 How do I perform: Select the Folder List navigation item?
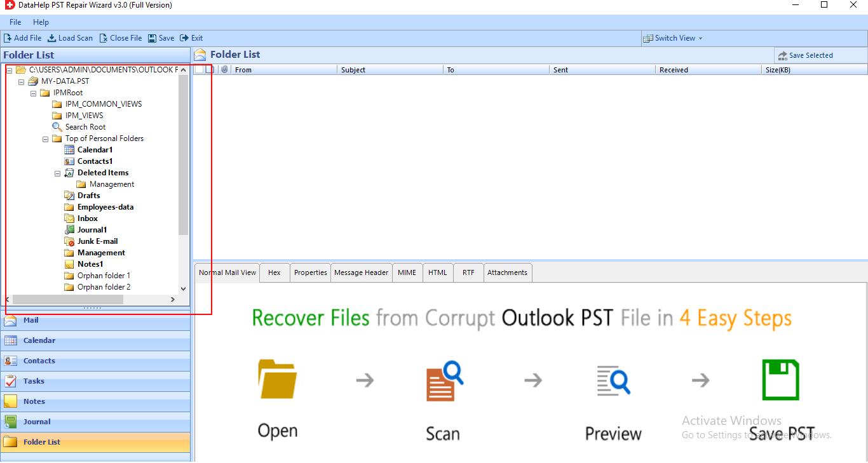(95, 442)
